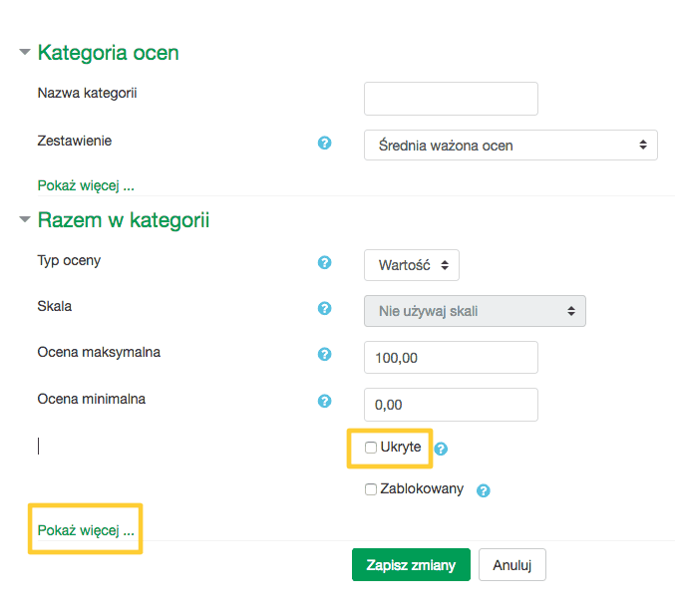Click Pokaż więcej under Kategoria ocen

pyautogui.click(x=86, y=185)
